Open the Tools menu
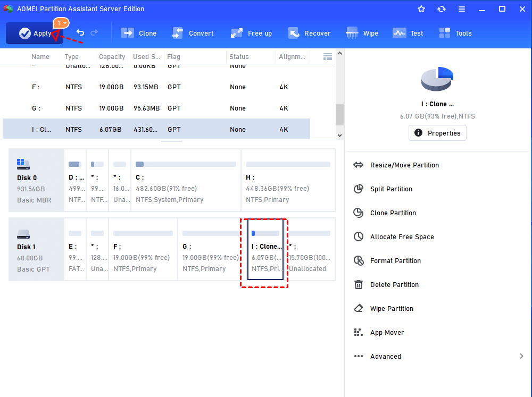 [455, 33]
